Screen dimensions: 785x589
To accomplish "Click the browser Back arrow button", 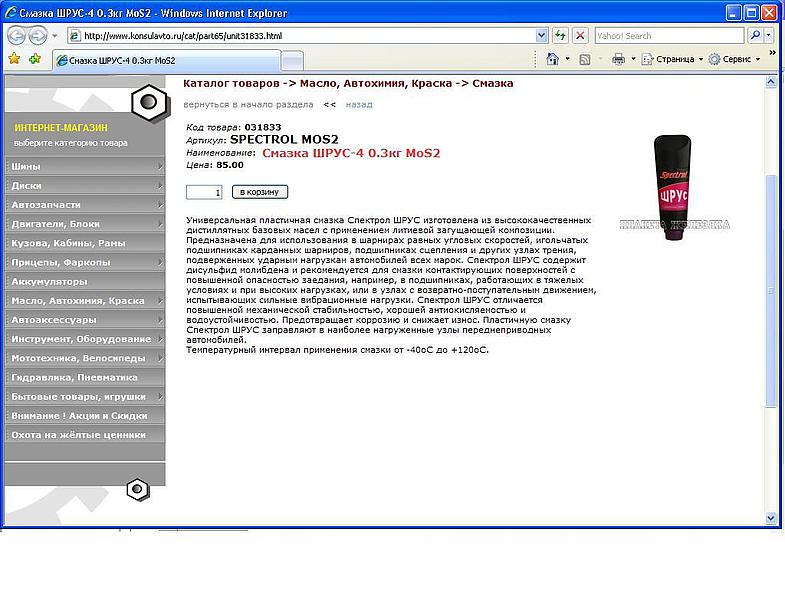I will coord(17,36).
